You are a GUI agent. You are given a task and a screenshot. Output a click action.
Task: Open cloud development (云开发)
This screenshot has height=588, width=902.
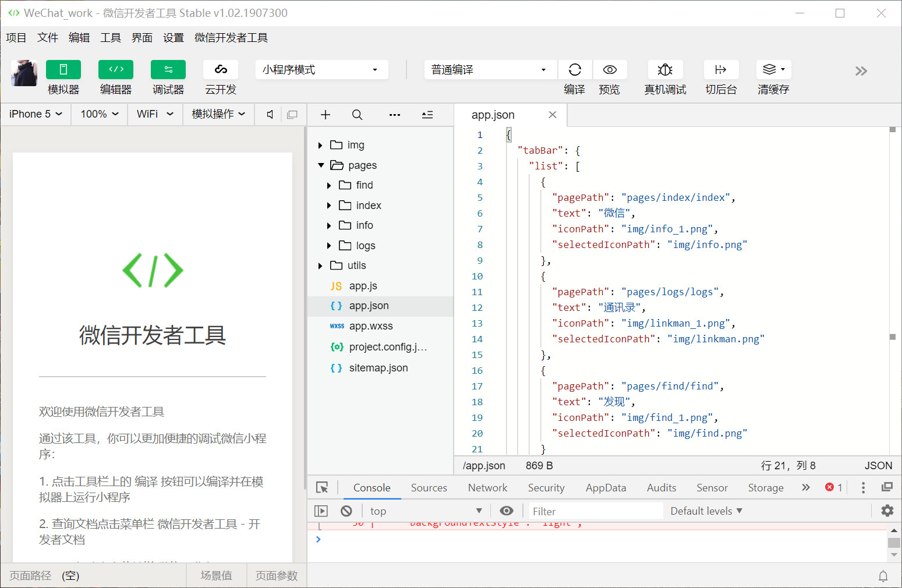click(221, 69)
